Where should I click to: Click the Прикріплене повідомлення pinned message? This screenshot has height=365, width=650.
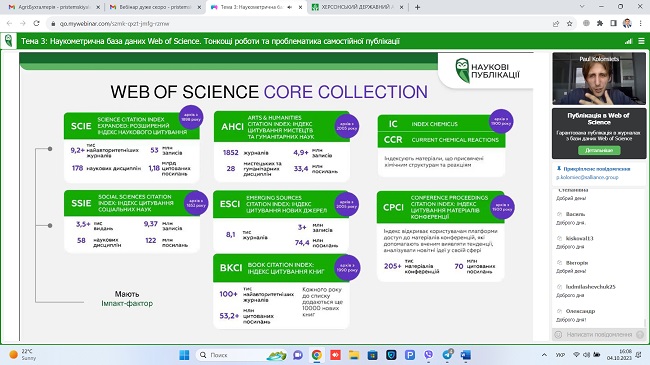(597, 169)
